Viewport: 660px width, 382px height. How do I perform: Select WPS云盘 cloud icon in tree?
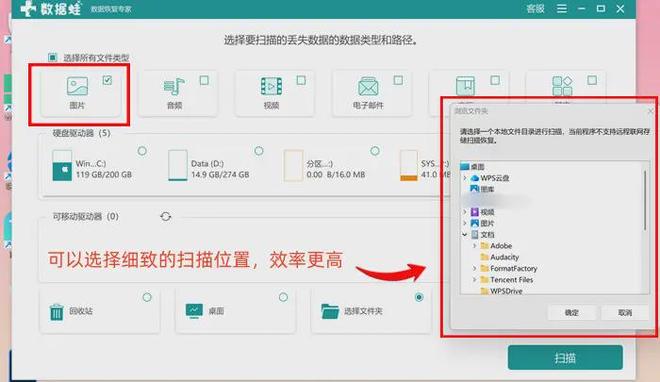click(475, 178)
